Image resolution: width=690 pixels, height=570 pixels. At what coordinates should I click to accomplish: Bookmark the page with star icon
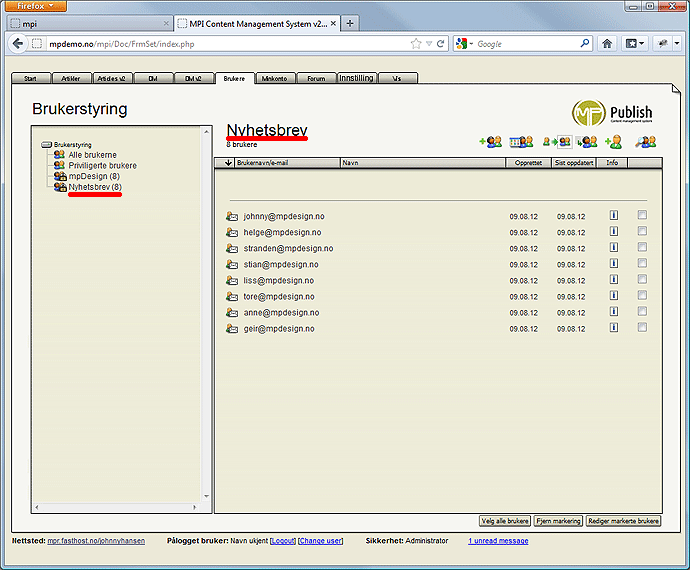[x=416, y=44]
